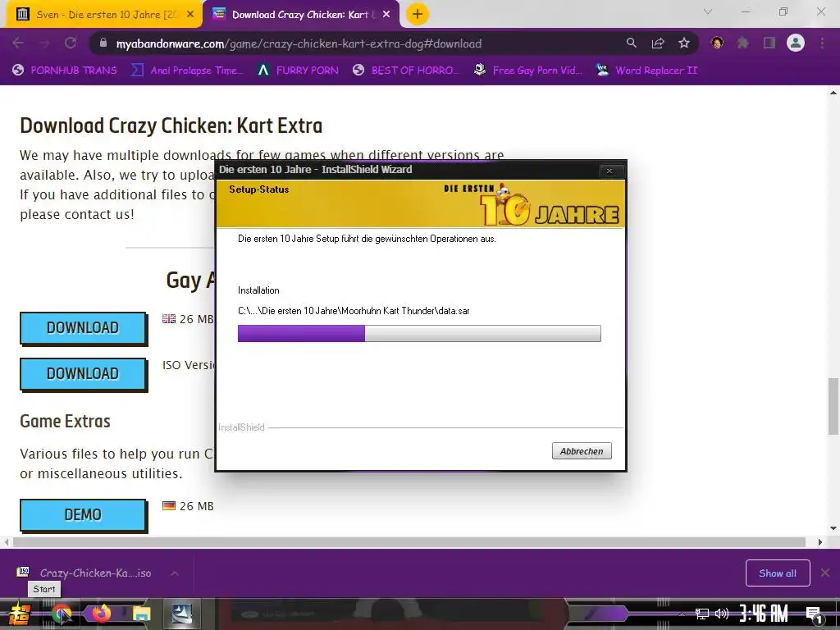The image size is (840, 630).
Task: Bookmark this page with the star icon
Action: (684, 43)
